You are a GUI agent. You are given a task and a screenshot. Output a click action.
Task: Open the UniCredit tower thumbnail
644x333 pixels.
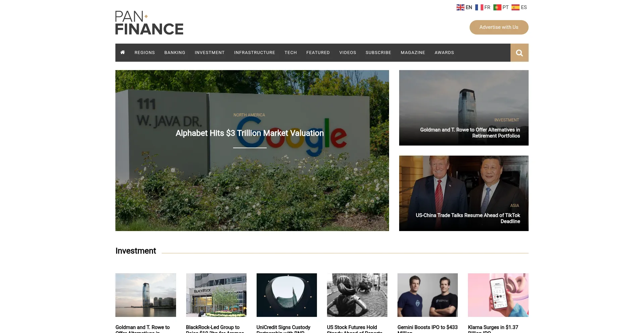click(x=287, y=295)
